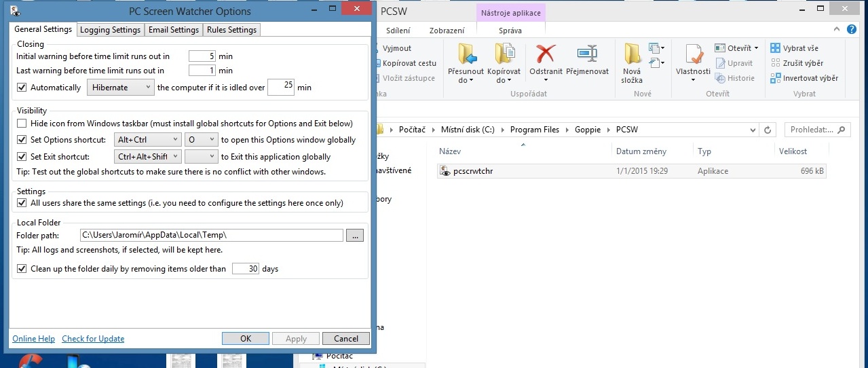Image resolution: width=868 pixels, height=368 pixels.
Task: Toggle Clean up the folder daily checkbox
Action: tap(22, 269)
